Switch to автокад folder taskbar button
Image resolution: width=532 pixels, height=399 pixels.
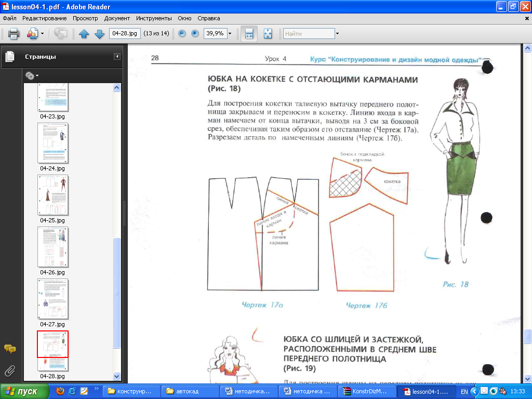(x=189, y=392)
